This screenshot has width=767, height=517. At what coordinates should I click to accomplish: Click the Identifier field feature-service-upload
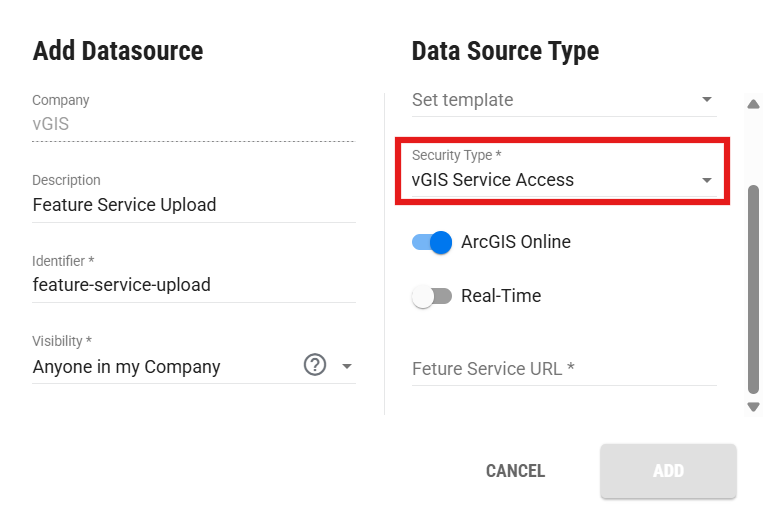[x=194, y=278]
